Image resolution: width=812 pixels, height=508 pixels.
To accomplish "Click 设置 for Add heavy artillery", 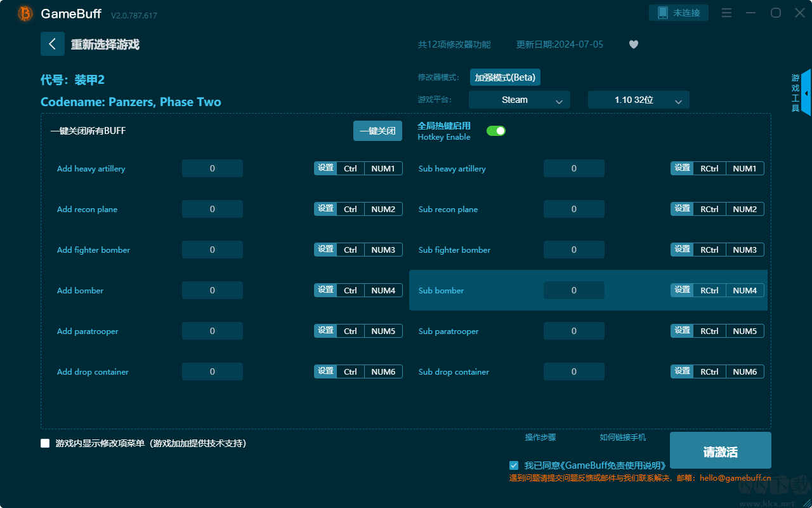I will (x=325, y=168).
